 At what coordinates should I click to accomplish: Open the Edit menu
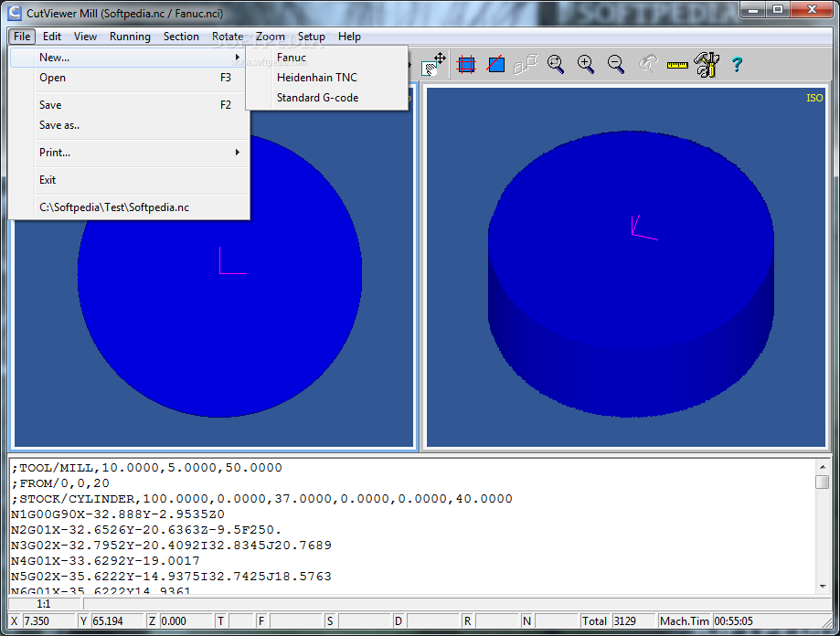52,37
